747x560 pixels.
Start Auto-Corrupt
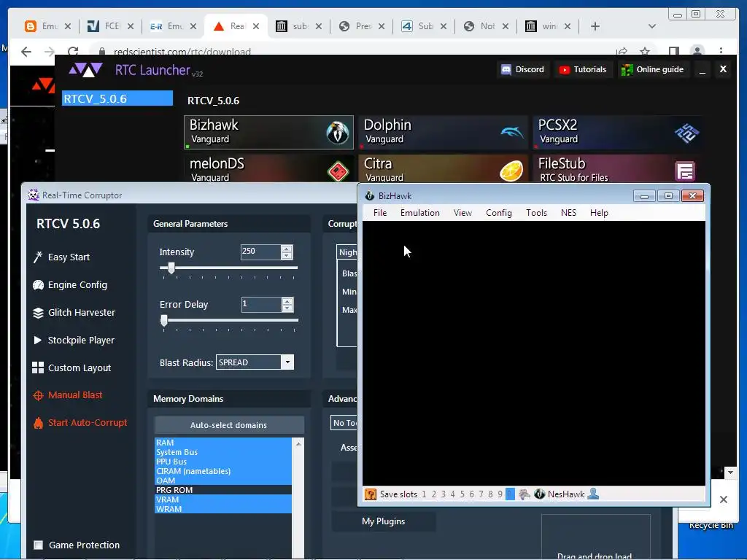pos(80,422)
